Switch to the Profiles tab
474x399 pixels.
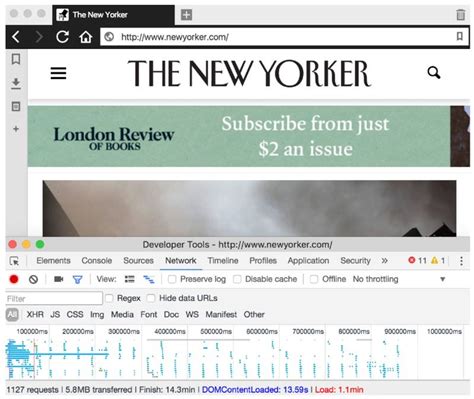coord(263,260)
